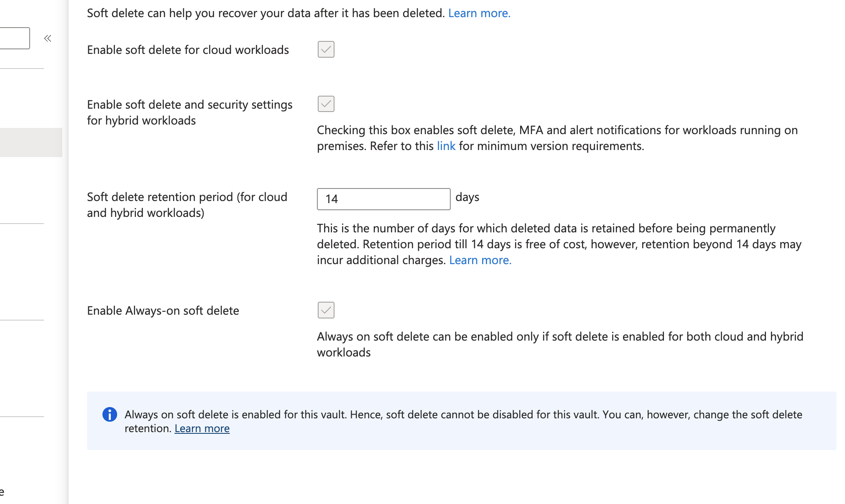The image size is (845, 504).
Task: Click the 'Soft delete retention period' label
Action: point(187,205)
